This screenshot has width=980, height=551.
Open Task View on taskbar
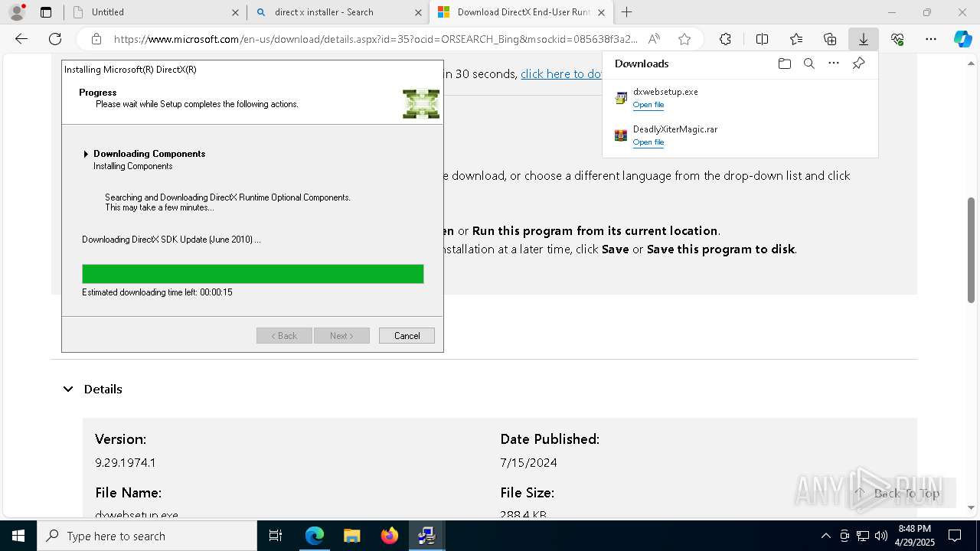[276, 536]
